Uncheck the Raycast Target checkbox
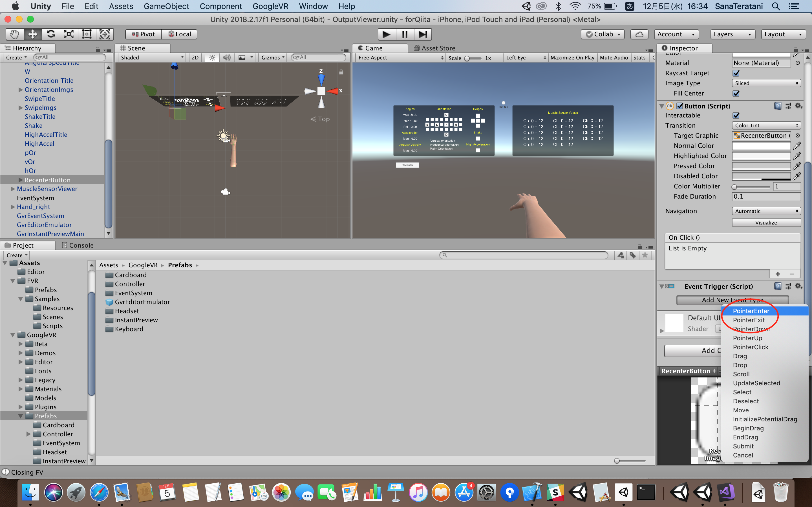Viewport: 812px width, 507px height. point(736,73)
